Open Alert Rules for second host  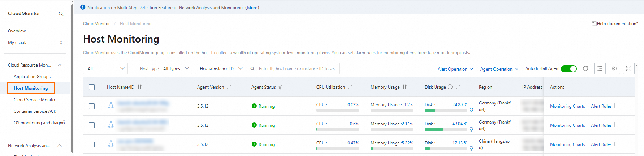[x=601, y=125]
